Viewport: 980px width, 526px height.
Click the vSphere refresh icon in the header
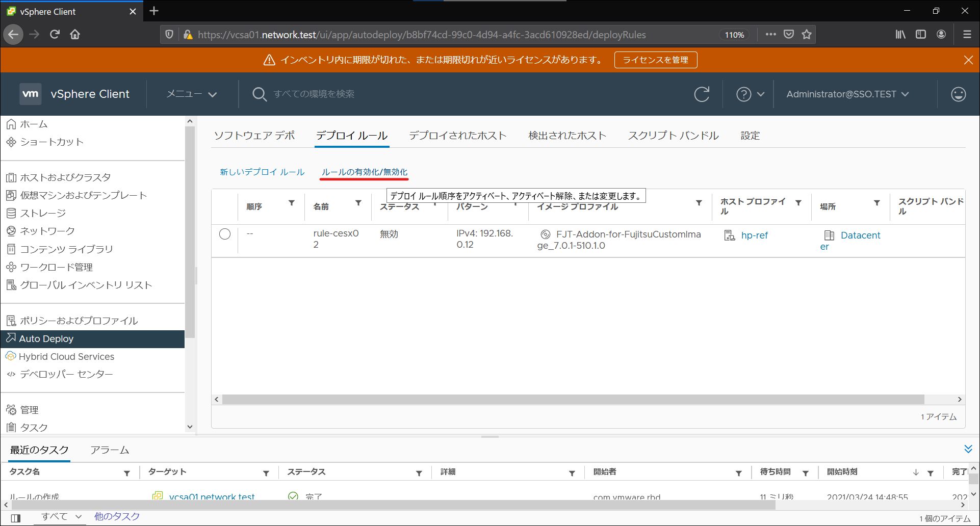(702, 94)
